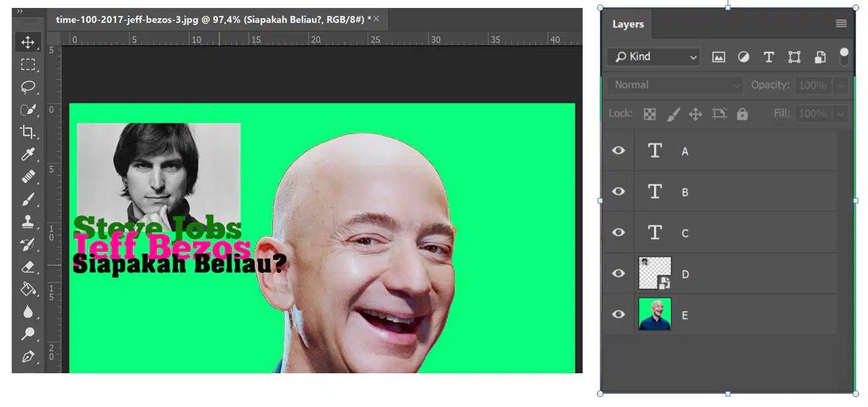The height and width of the screenshot is (407, 868).
Task: Toggle the layer filtering switch
Action: [844, 56]
